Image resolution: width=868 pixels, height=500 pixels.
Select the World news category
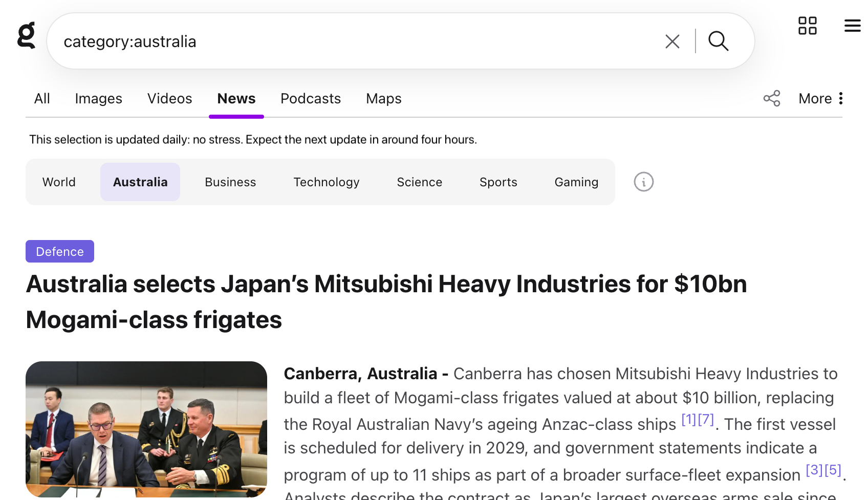pos(59,182)
